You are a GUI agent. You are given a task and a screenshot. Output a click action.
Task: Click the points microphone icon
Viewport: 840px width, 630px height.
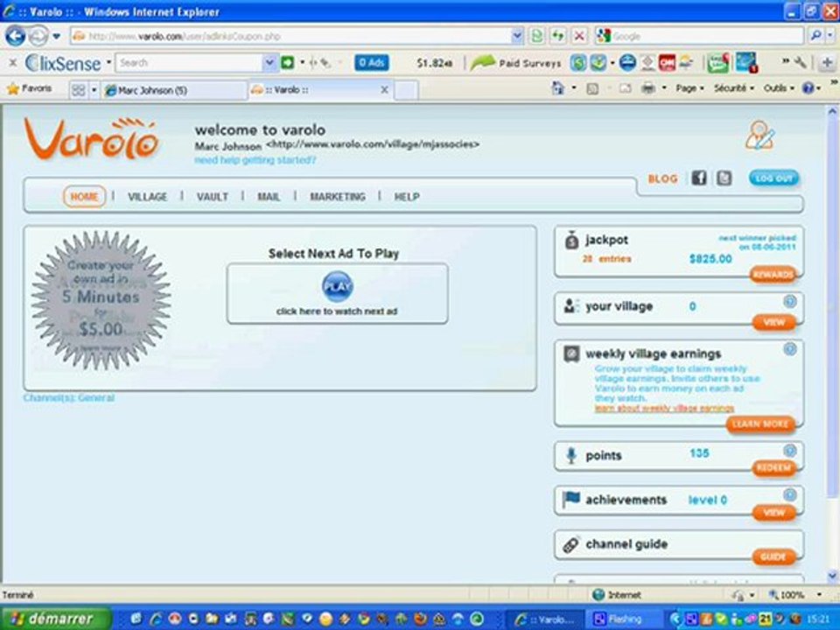pos(571,455)
